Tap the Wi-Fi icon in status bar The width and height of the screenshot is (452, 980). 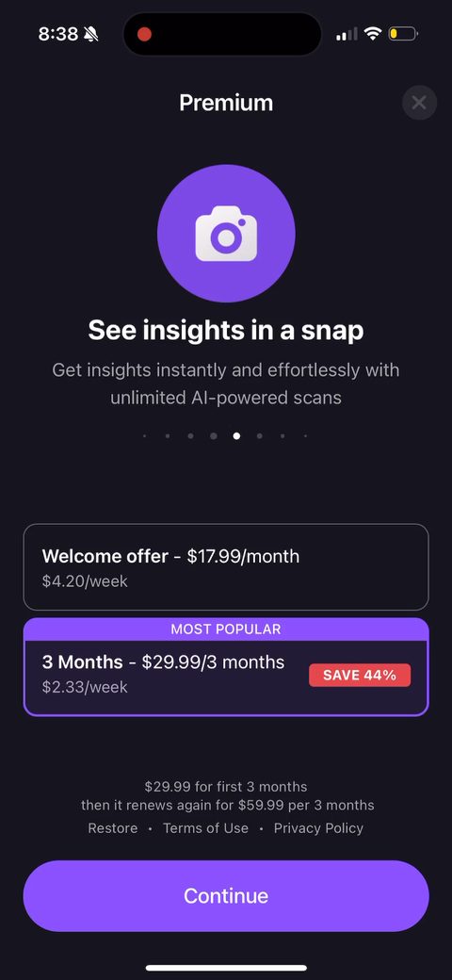click(x=373, y=34)
